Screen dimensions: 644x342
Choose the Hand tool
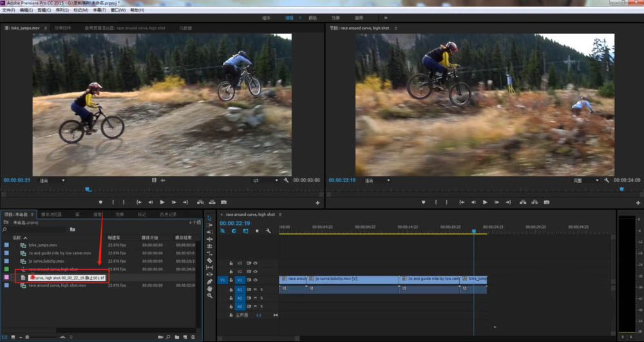point(210,289)
